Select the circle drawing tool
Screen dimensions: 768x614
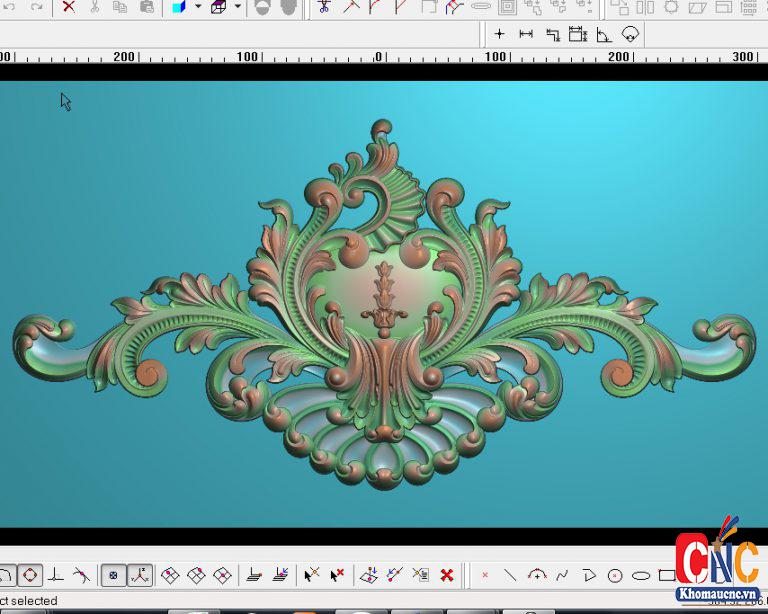point(615,575)
